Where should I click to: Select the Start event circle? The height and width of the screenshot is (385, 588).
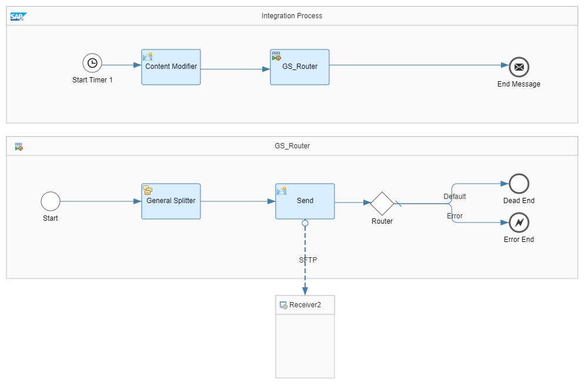[x=51, y=201]
